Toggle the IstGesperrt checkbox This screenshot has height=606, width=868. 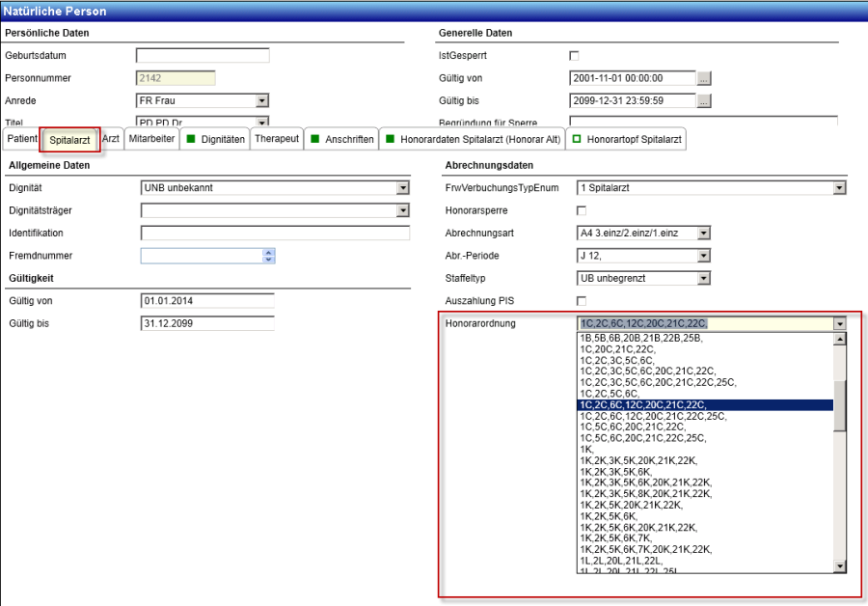coord(575,56)
